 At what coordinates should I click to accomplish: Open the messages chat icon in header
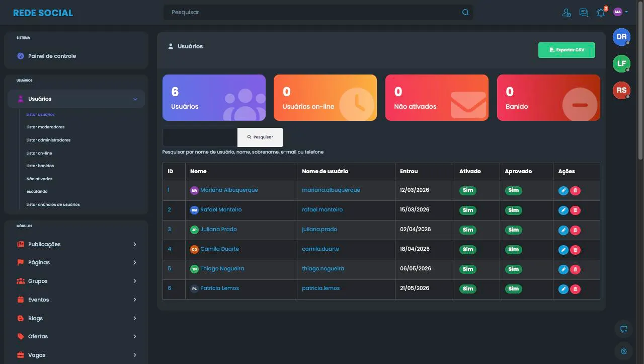(x=584, y=13)
